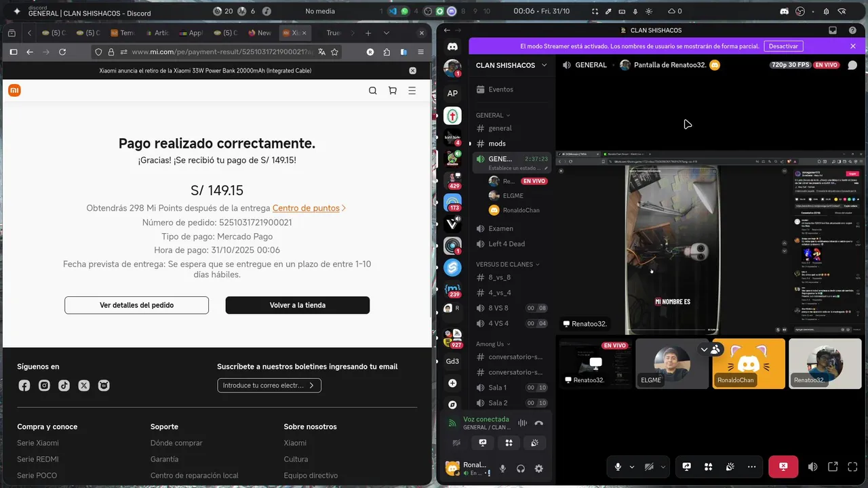Click the Xiaomi Mi logo
The height and width of the screenshot is (488, 868).
pyautogui.click(x=14, y=91)
